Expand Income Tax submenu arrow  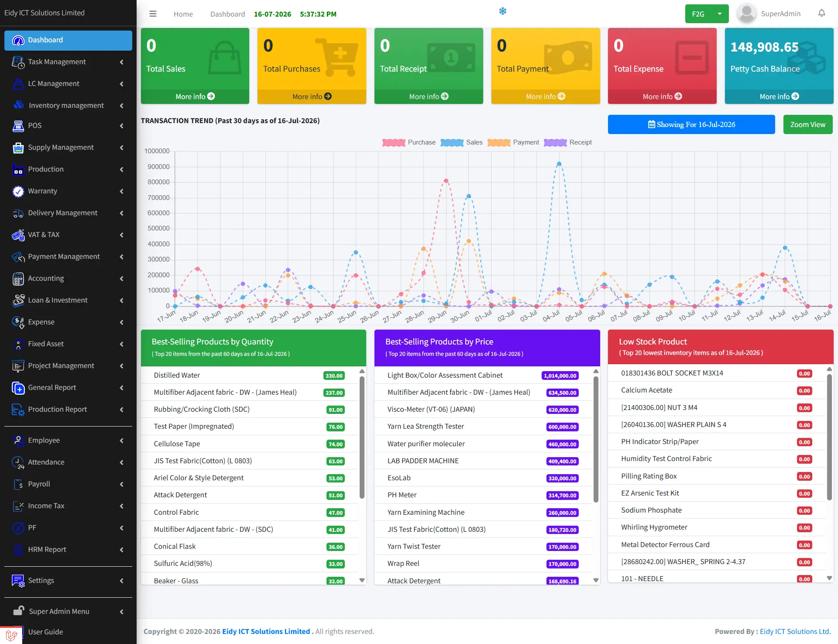click(x=121, y=506)
